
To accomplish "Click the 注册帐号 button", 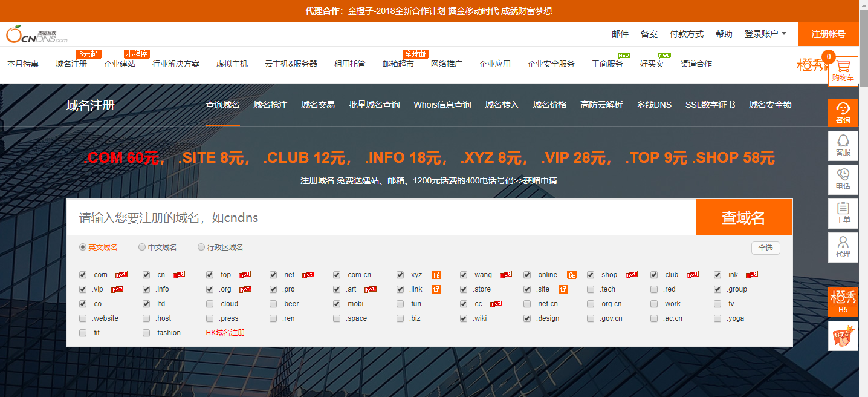I will pos(828,34).
